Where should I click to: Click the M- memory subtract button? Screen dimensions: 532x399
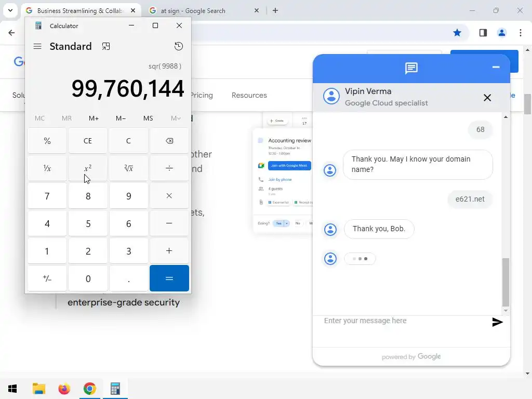121,118
